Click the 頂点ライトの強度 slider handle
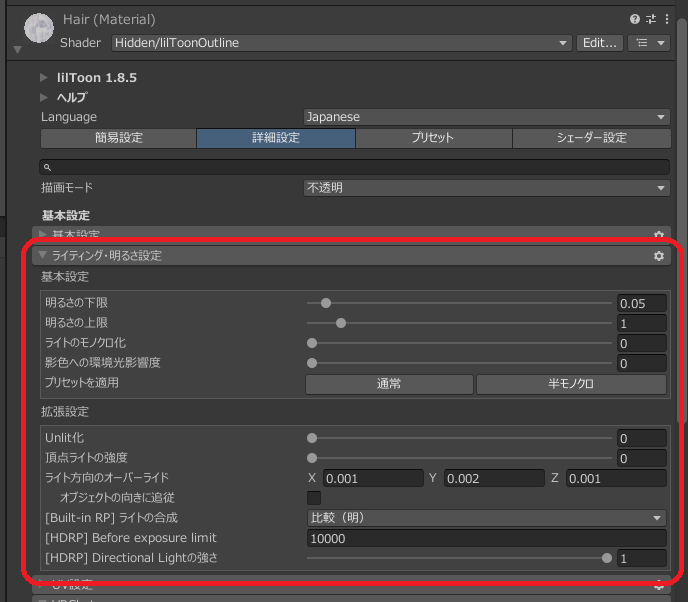 pos(312,458)
